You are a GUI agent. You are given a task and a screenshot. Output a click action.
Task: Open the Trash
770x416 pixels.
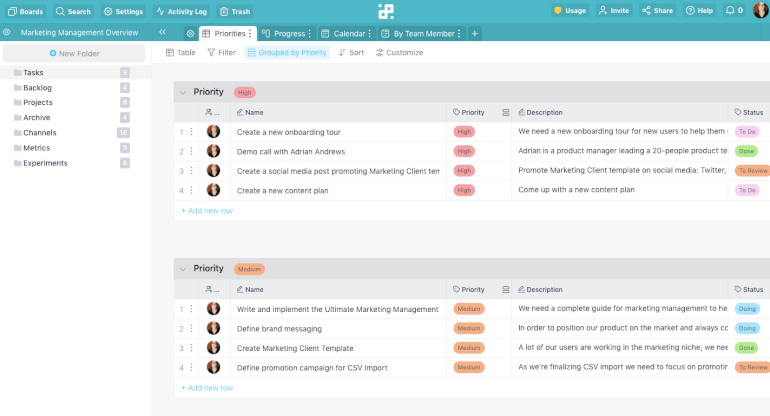click(x=235, y=11)
